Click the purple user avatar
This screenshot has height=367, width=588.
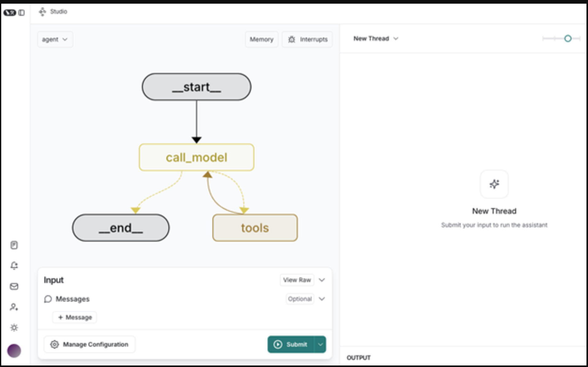coord(14,351)
